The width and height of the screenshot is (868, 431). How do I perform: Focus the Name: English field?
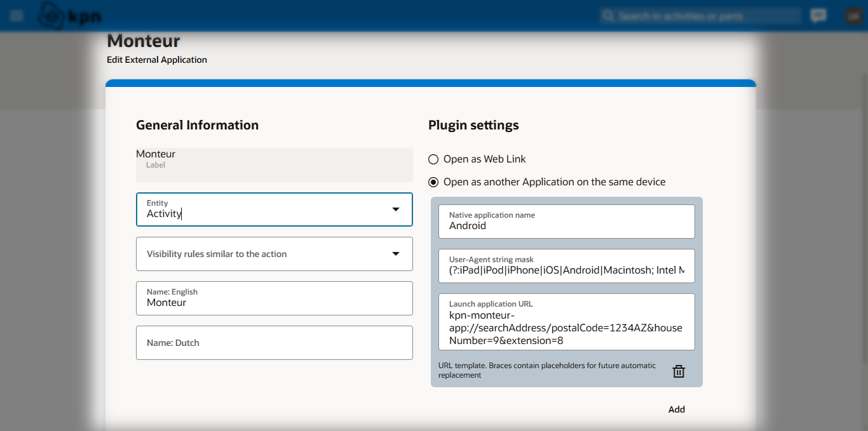(x=275, y=298)
